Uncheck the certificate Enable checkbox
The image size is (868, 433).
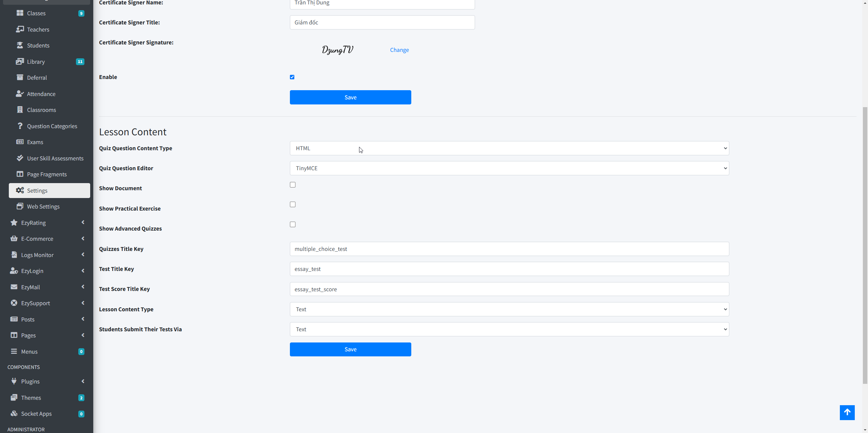292,77
